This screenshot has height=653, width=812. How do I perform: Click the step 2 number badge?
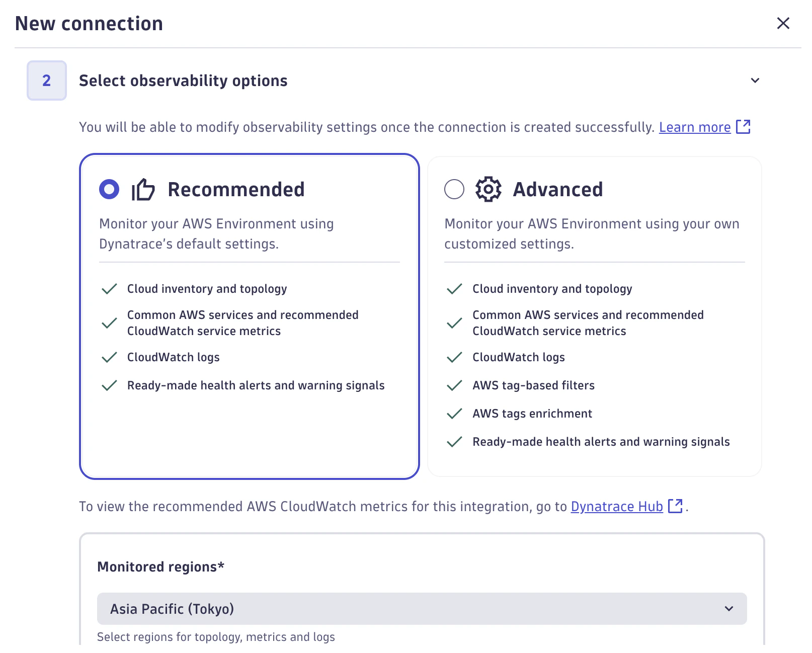click(x=47, y=80)
